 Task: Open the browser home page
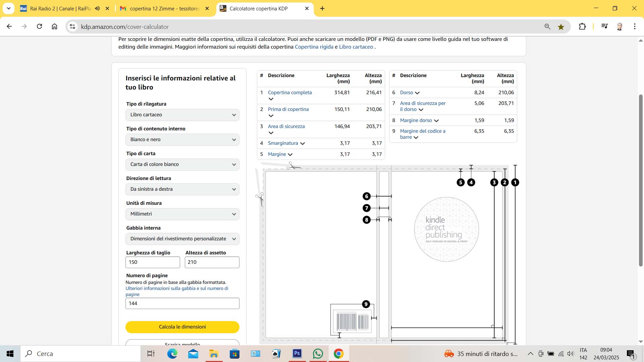(x=54, y=26)
